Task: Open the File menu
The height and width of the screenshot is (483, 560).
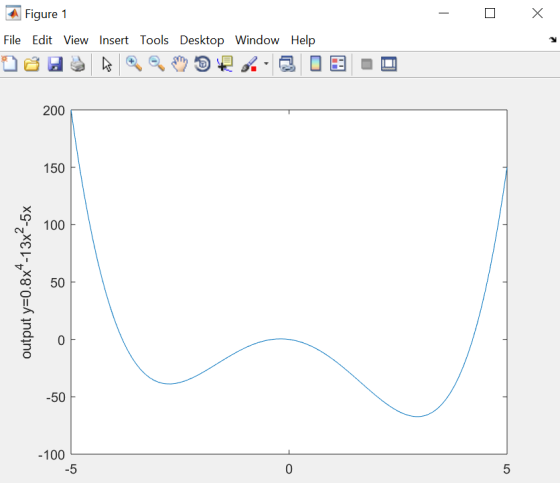Action: 12,40
